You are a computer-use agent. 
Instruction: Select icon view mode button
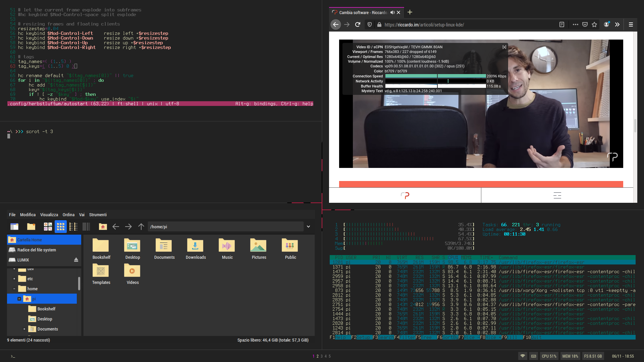(60, 227)
